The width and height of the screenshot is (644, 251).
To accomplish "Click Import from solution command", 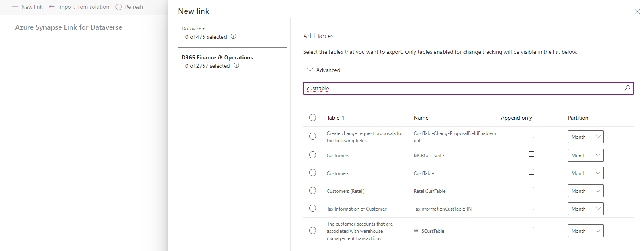I will click(79, 7).
